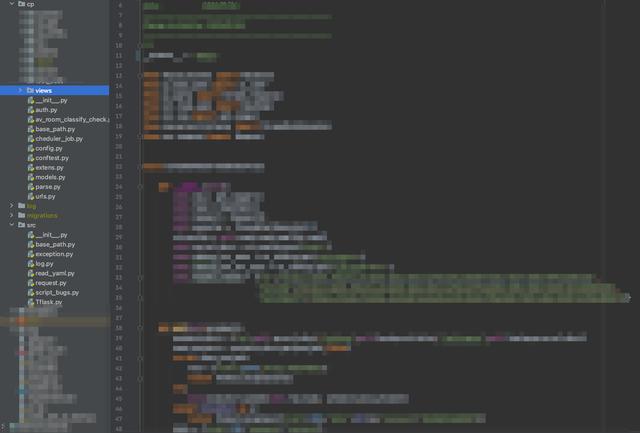The image size is (640, 433).
Task: Click the file icon of exception.py
Action: click(x=31, y=254)
